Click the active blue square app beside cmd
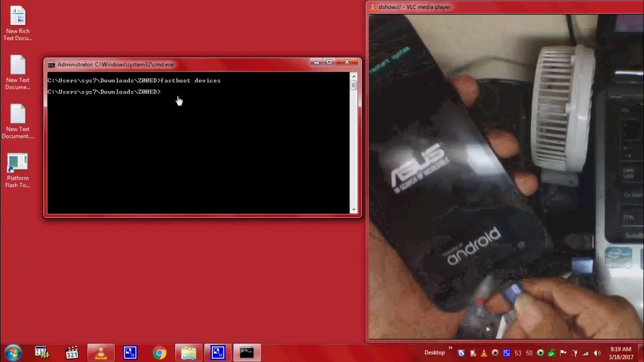This screenshot has height=362, width=644. click(217, 353)
